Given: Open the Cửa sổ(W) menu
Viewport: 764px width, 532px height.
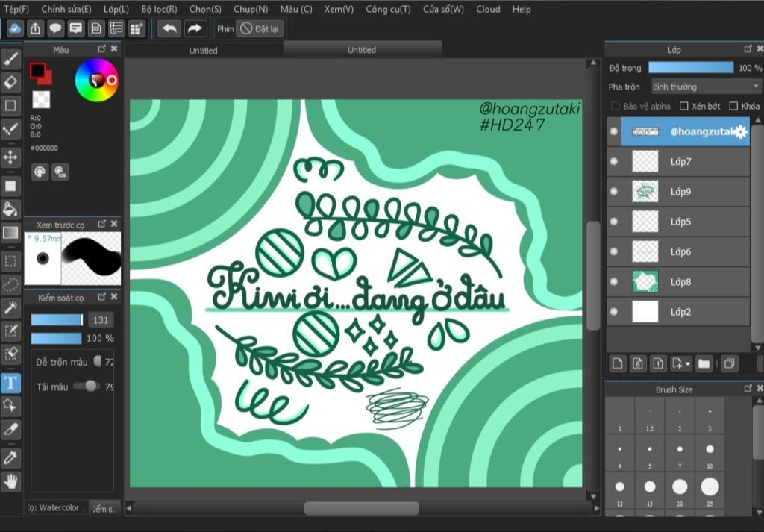Looking at the screenshot, I should tap(443, 9).
